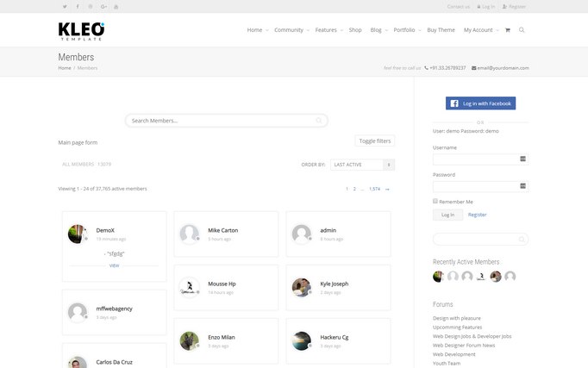Go to page 2 in pagination

(354, 189)
